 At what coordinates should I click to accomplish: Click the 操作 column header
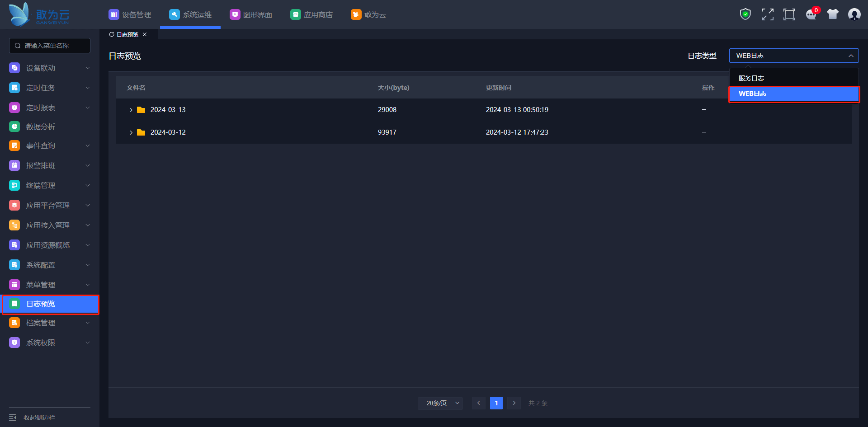[x=708, y=88]
